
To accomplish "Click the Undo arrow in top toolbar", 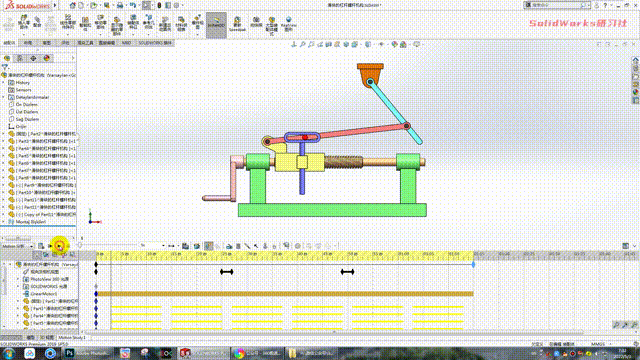I will pyautogui.click(x=133, y=5).
